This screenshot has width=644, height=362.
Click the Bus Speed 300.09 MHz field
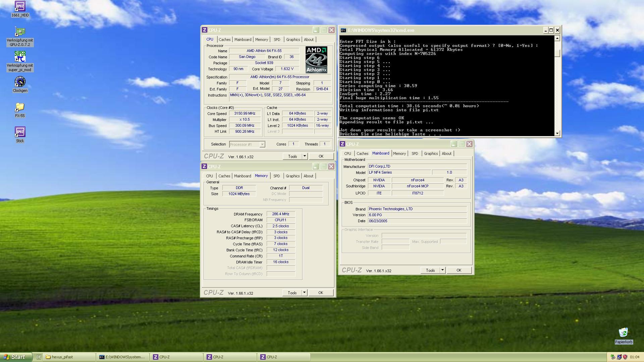coord(245,126)
